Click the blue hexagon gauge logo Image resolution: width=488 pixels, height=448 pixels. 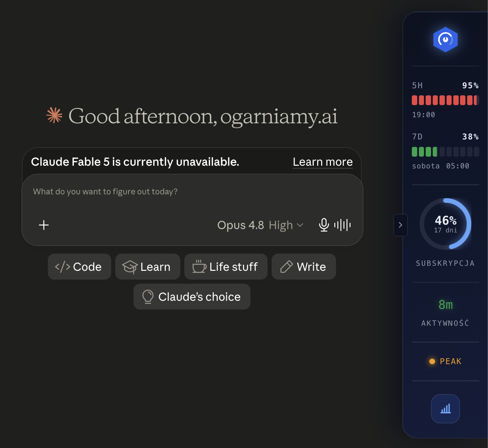coord(445,40)
